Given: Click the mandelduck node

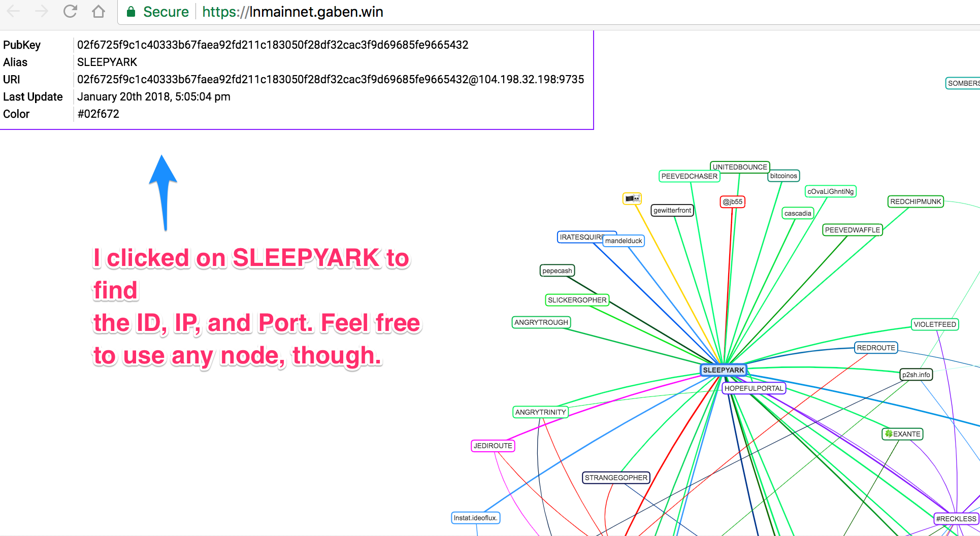Looking at the screenshot, I should pos(624,241).
